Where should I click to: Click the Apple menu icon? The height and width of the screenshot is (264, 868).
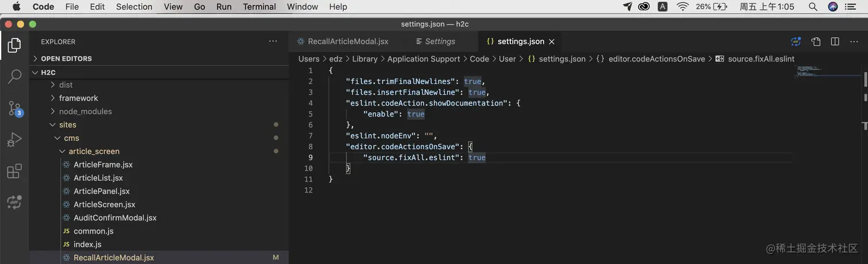(16, 7)
